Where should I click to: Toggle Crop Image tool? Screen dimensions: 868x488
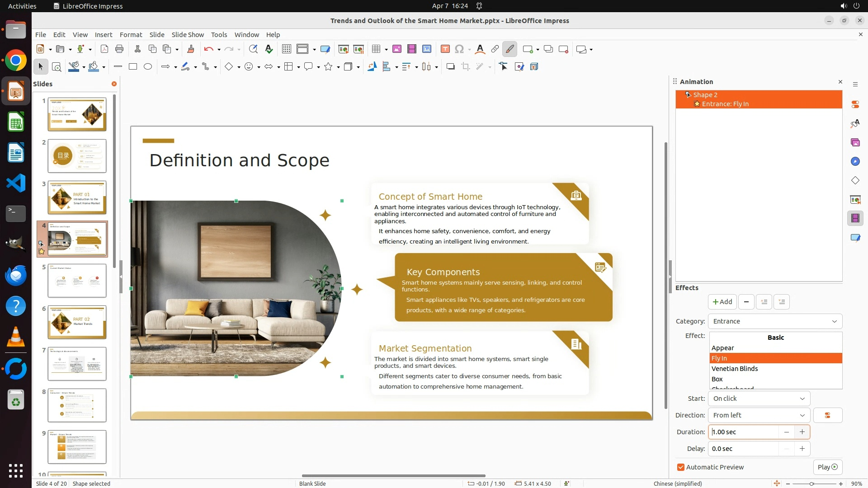(x=465, y=67)
